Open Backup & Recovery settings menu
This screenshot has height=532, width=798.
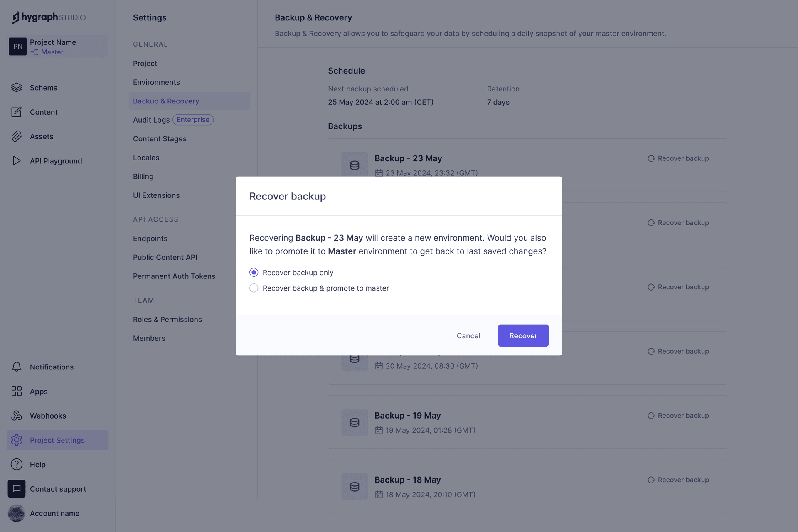coord(166,101)
